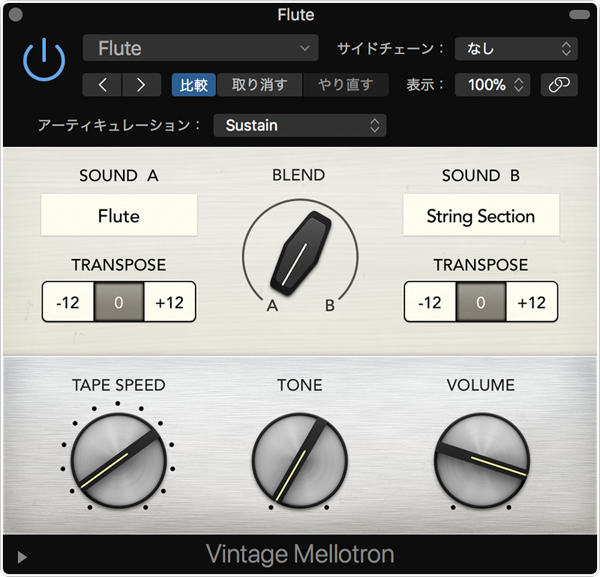Open Sound B String Section selector
The image size is (600, 577).
point(481,215)
